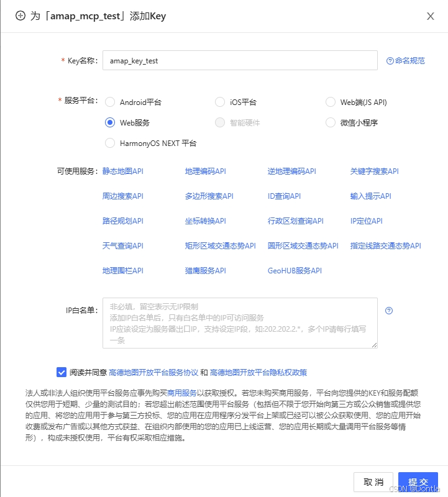Click the IP白名单 text area
This screenshot has height=497, width=448.
pos(240,323)
